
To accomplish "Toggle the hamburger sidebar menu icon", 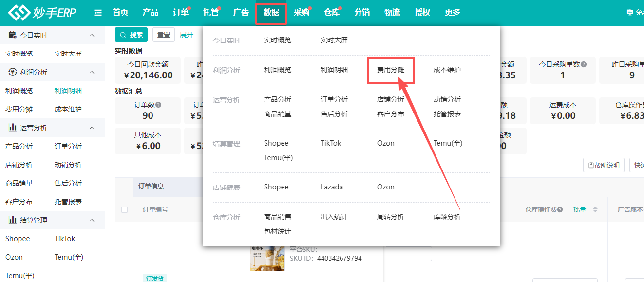I will (98, 13).
